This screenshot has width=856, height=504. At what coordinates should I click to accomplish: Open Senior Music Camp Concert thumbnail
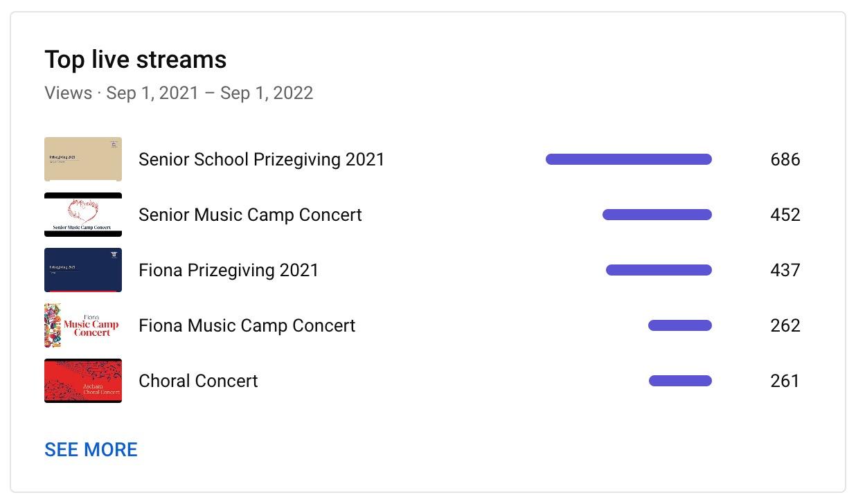point(83,215)
